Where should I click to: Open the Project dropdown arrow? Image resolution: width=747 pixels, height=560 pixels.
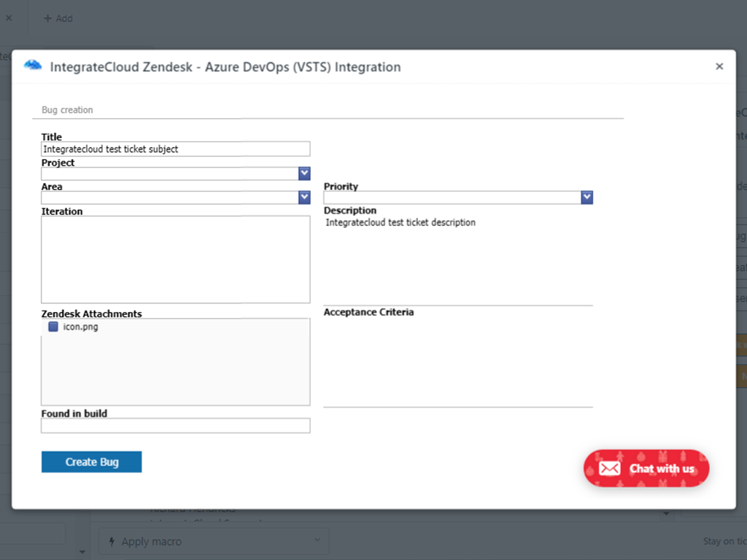coord(304,174)
